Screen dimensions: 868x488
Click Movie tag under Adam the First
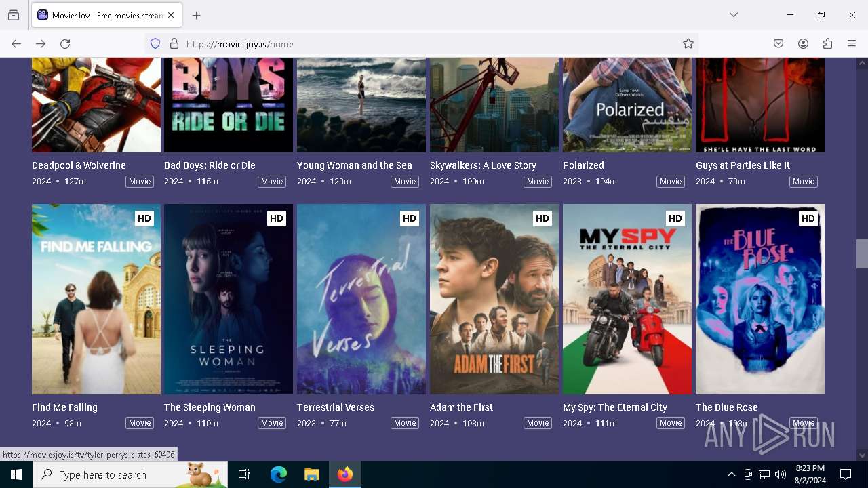pos(538,423)
